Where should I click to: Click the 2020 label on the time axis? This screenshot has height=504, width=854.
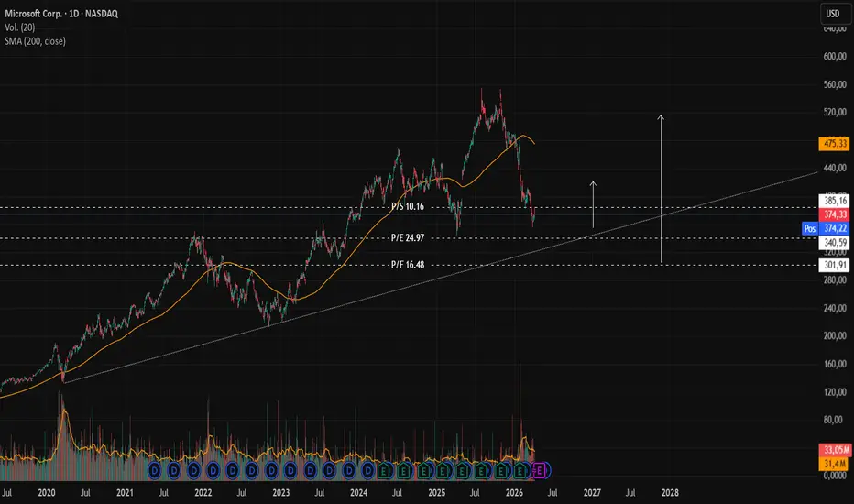pos(47,493)
